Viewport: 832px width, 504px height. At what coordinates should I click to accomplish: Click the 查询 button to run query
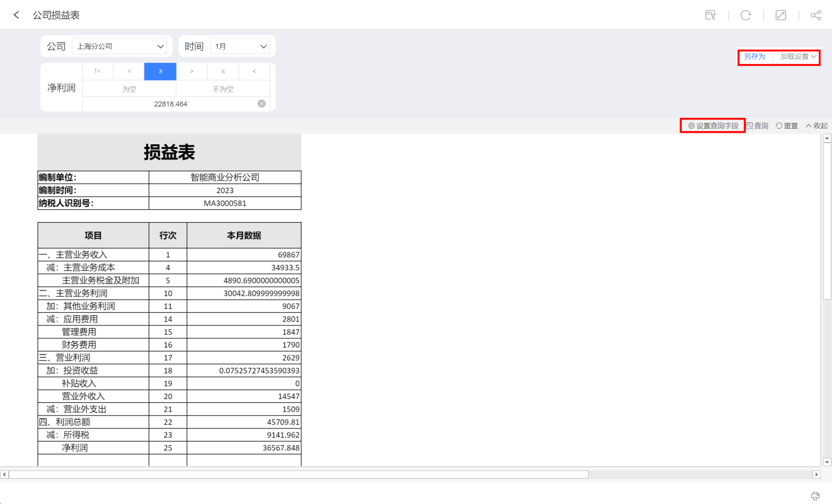coord(757,126)
